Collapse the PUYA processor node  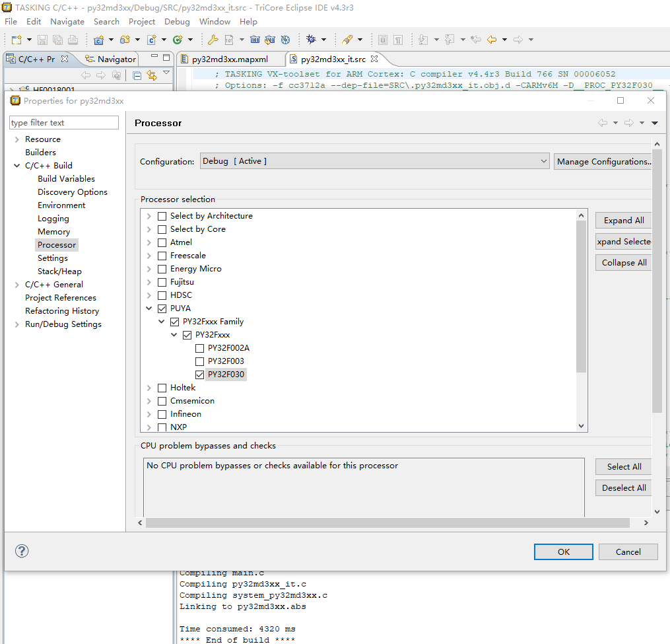(149, 308)
